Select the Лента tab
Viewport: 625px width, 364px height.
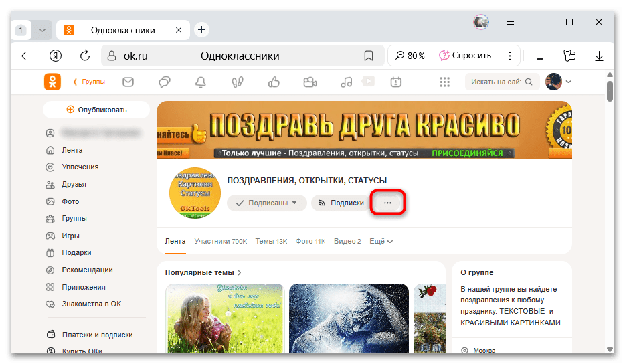tap(175, 241)
